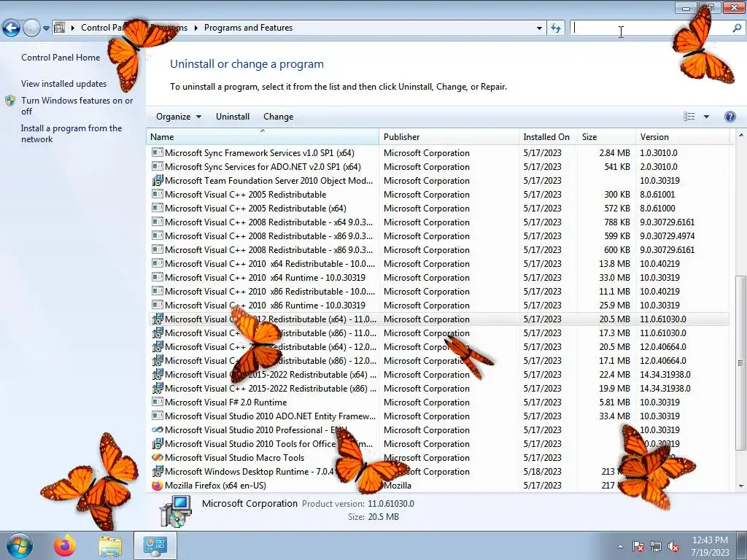Click Visual Studio Macro Tools icon

[x=158, y=458]
